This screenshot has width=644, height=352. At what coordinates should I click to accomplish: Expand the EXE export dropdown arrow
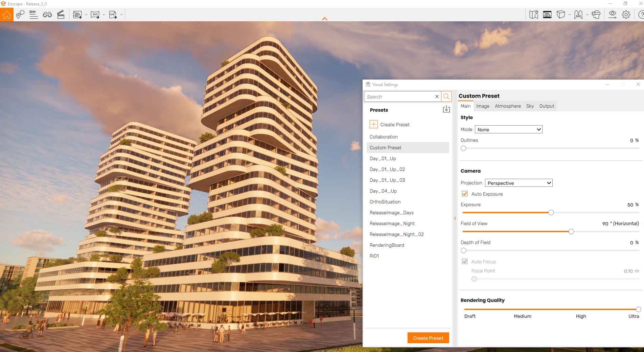(121, 14)
